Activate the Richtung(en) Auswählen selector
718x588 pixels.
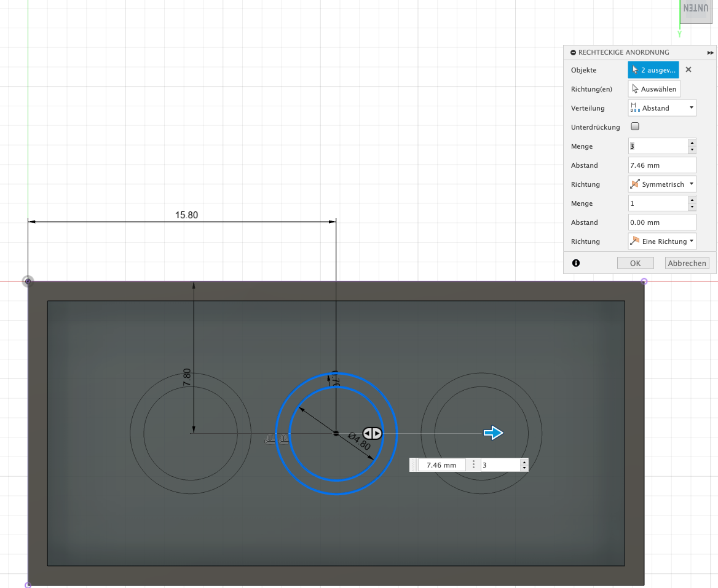point(654,89)
